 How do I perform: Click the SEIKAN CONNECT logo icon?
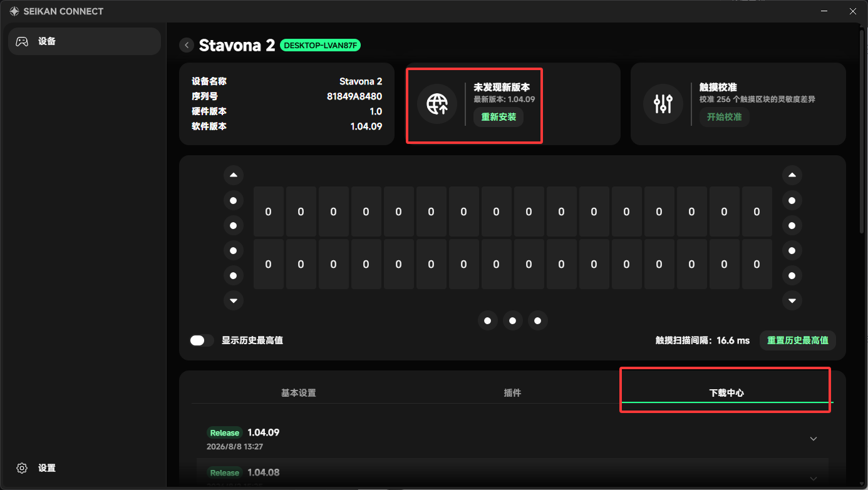[x=14, y=11]
